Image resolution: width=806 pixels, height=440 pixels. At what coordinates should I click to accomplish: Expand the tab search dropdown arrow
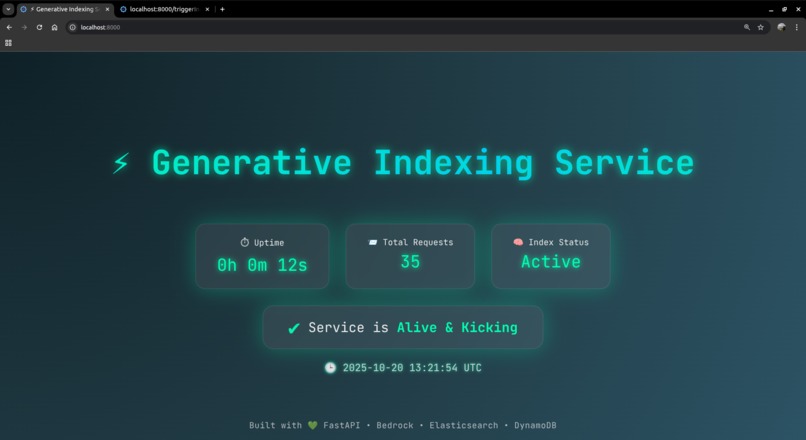tap(8, 9)
